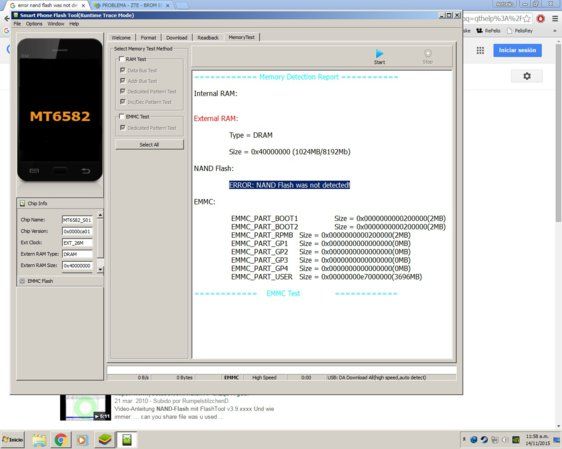Toggle the Addr Bus Test checkbox

coord(123,81)
